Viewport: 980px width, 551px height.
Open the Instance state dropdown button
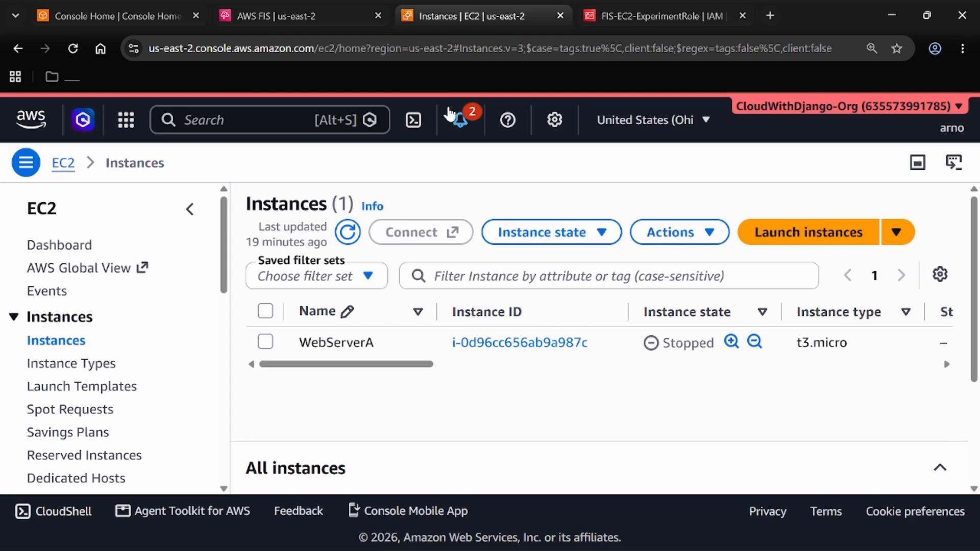pos(551,232)
